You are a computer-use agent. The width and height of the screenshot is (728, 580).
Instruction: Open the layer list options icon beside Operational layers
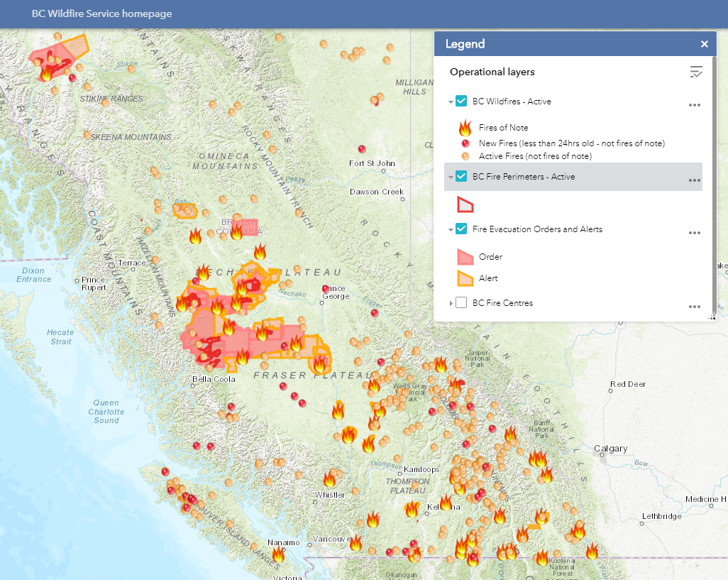coord(695,72)
